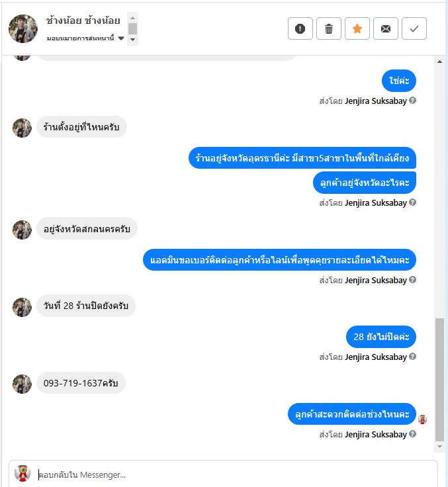Mark conversation done with checkmark button
The image size is (448, 487).
tap(414, 28)
